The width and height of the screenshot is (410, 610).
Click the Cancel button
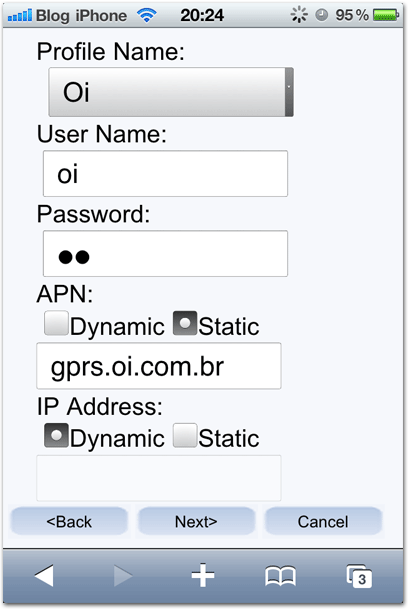tap(323, 521)
